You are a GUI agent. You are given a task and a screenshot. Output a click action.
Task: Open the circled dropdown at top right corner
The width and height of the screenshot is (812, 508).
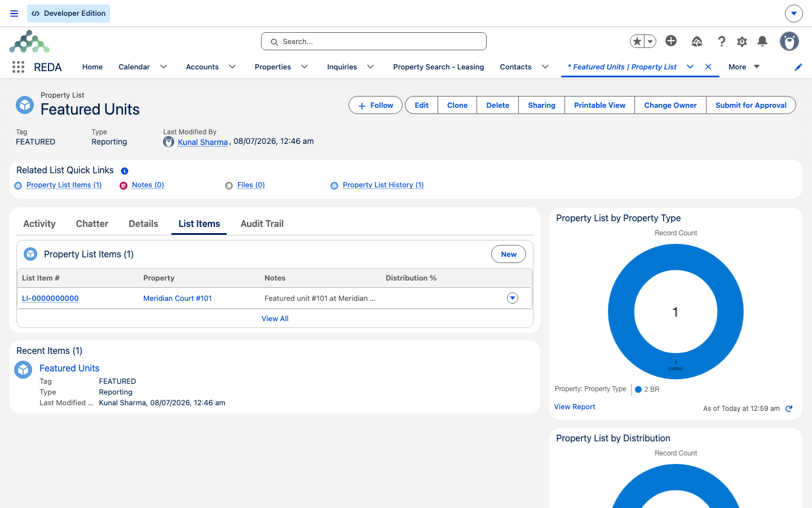(x=794, y=14)
